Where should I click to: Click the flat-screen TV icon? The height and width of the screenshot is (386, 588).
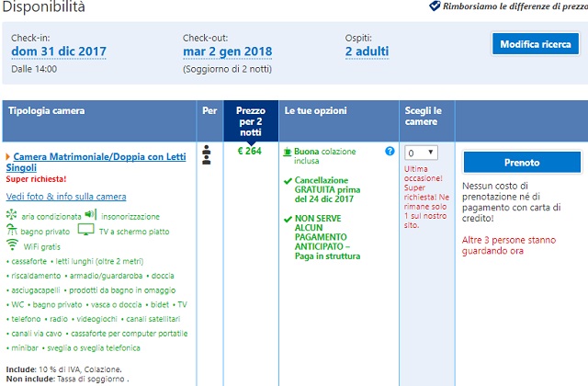pos(85,229)
